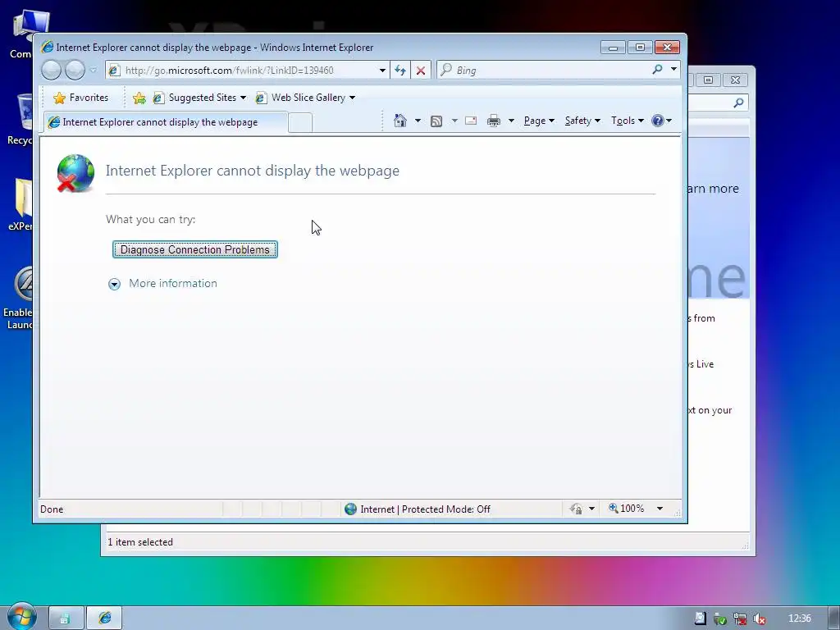Image resolution: width=840 pixels, height=630 pixels.
Task: Expand More information section
Action: pyautogui.click(x=114, y=284)
